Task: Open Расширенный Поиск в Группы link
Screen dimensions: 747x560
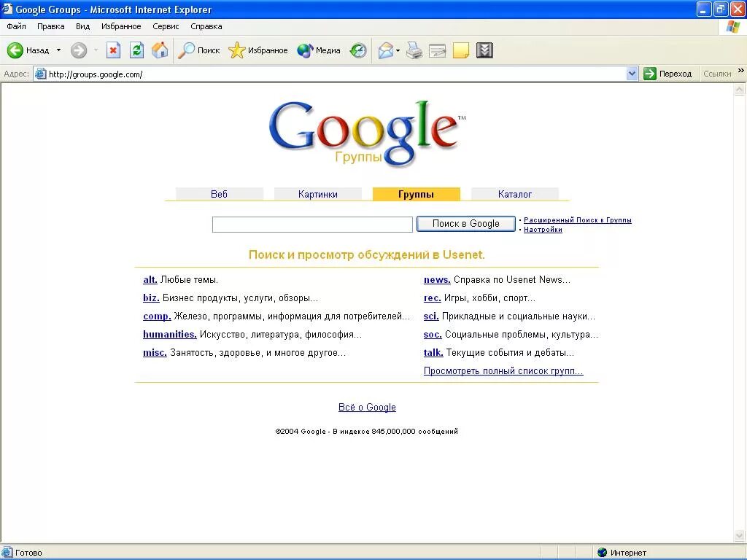Action: tap(578, 220)
